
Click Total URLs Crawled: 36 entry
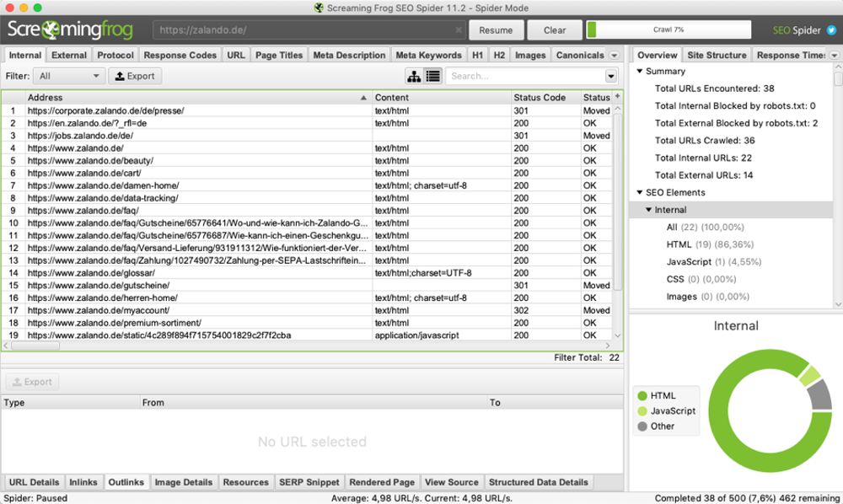click(x=704, y=141)
